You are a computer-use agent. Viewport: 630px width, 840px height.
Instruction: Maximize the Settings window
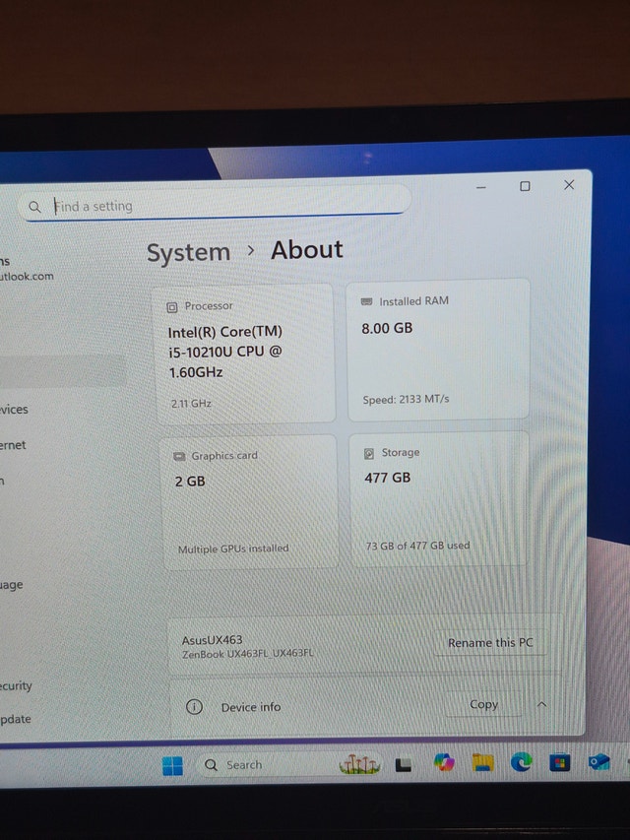click(525, 186)
